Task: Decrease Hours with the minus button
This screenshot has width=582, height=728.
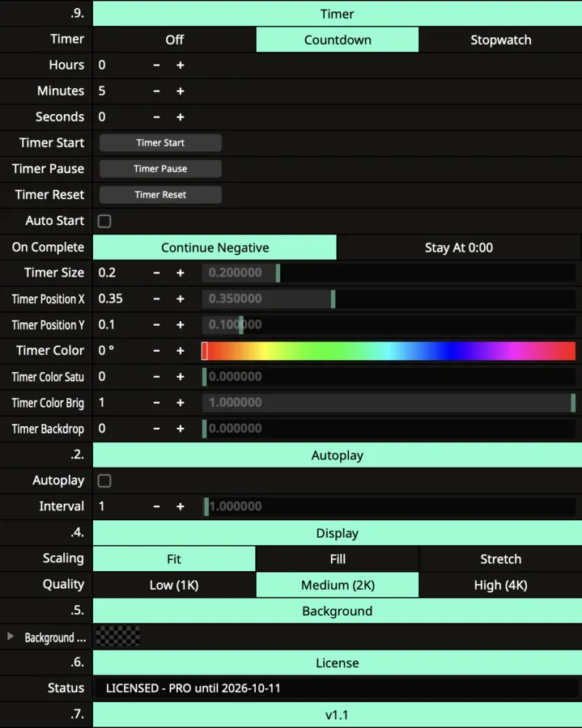Action: coord(156,65)
